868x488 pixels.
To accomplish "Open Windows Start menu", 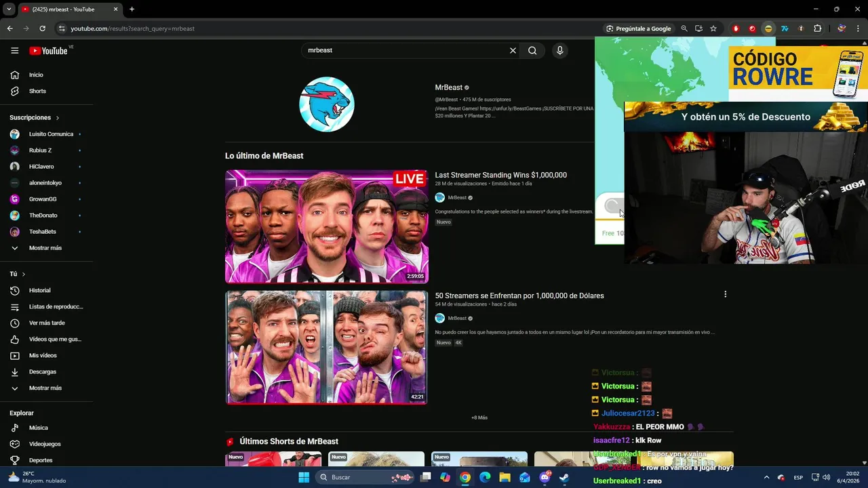I will [x=304, y=477].
